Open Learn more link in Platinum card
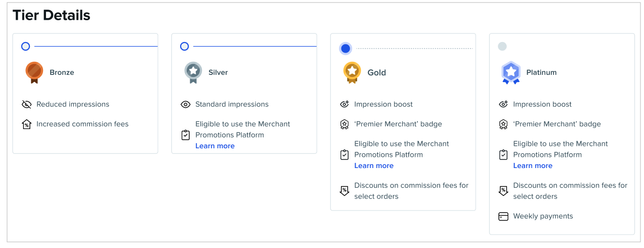This screenshot has width=644, height=248. (533, 166)
